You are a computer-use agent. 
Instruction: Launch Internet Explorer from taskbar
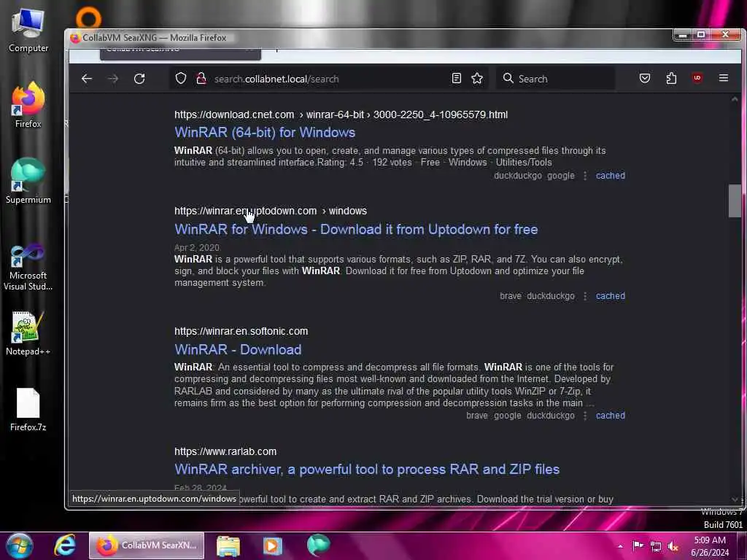pyautogui.click(x=65, y=545)
